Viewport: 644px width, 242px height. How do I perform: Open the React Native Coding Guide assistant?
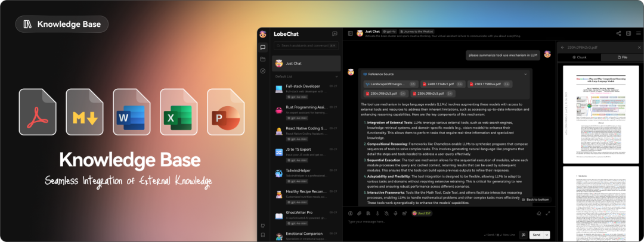pos(306,134)
